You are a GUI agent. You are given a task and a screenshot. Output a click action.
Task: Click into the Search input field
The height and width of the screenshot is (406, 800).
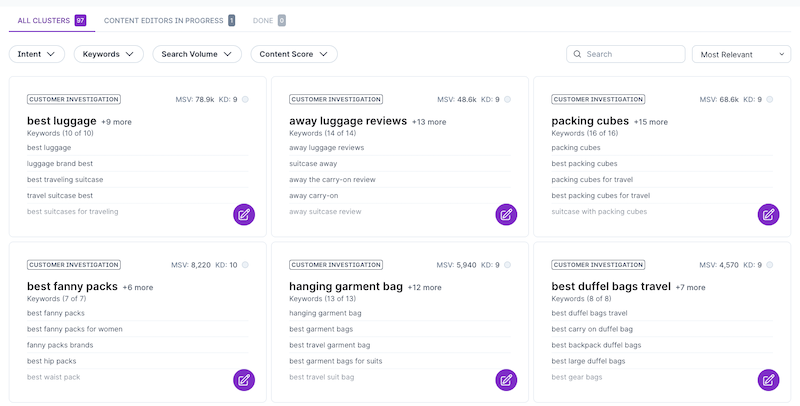[x=626, y=54]
